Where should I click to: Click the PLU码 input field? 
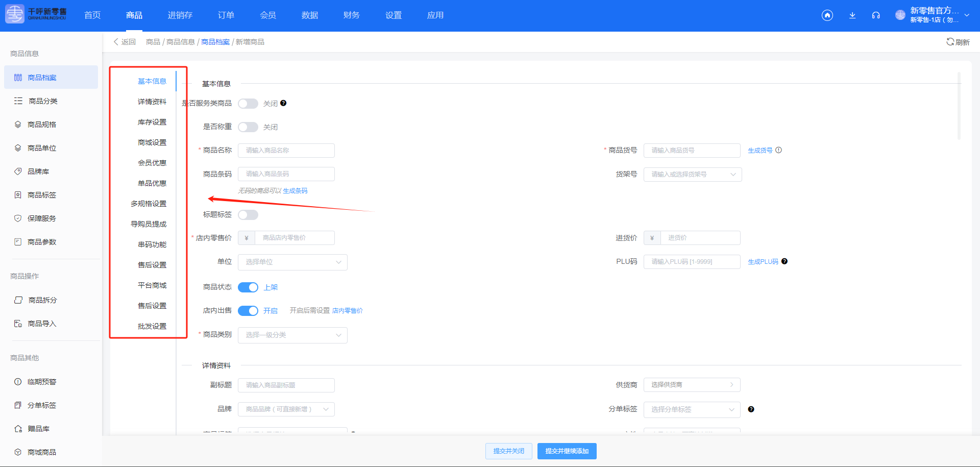point(692,262)
